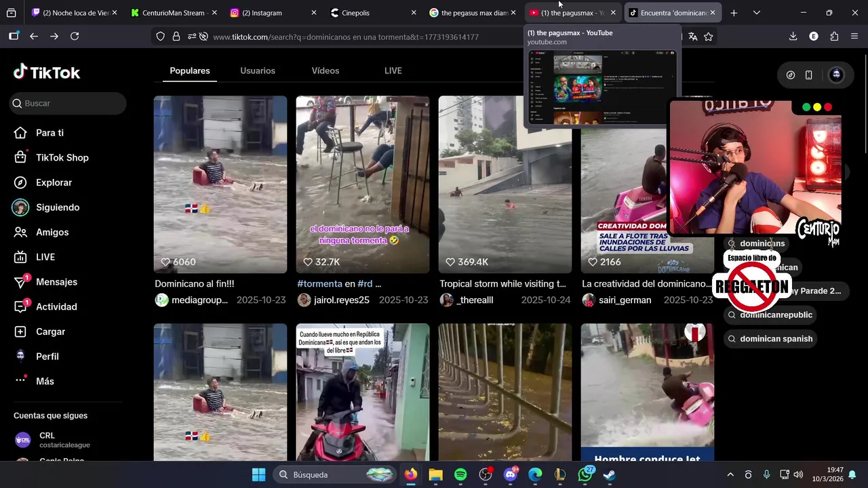Open the browser downloads panel
This screenshot has width=868, height=488.
(x=793, y=37)
